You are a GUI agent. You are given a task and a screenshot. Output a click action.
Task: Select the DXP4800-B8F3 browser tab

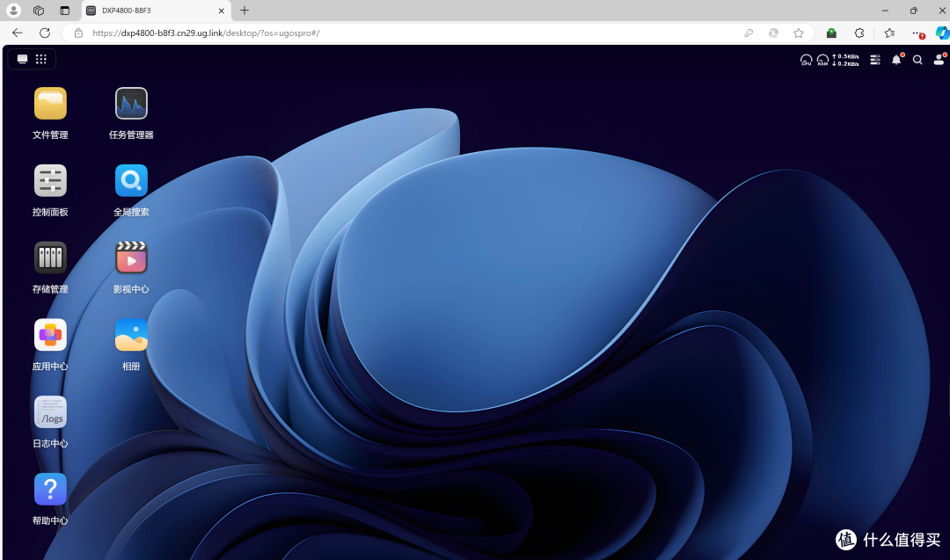click(x=155, y=11)
